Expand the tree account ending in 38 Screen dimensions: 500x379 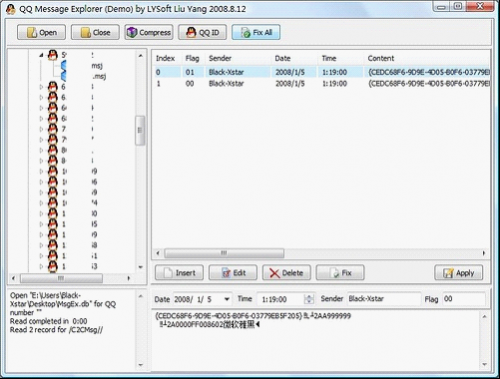pyautogui.click(x=41, y=245)
